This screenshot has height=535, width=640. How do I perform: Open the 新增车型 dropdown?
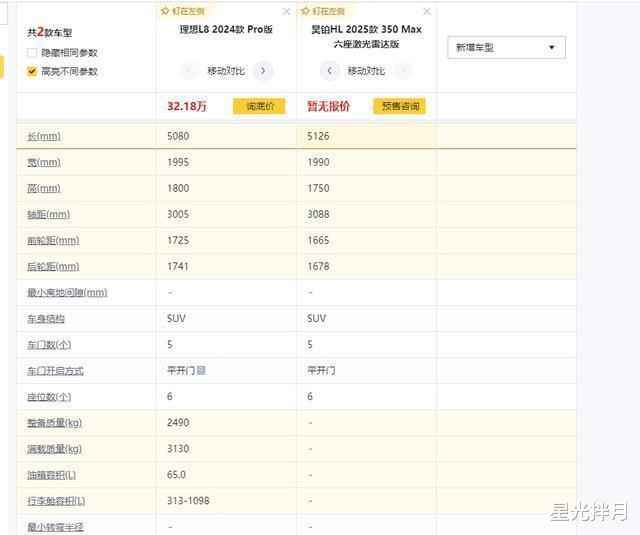point(507,47)
